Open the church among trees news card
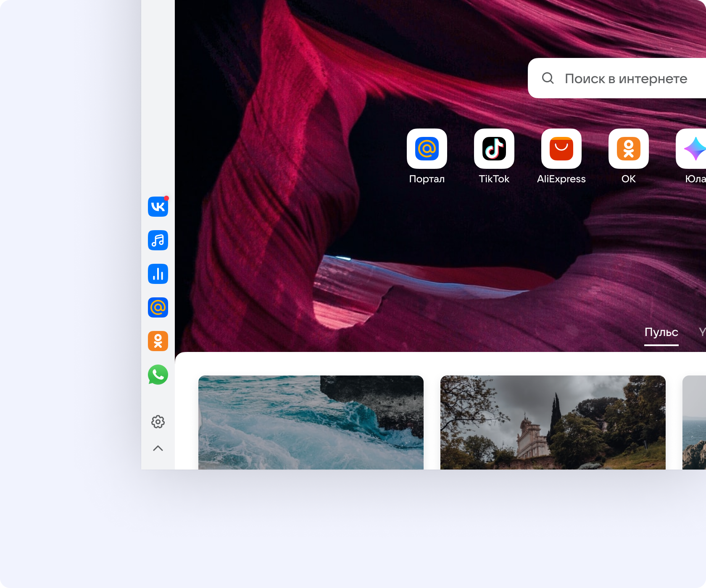The image size is (706, 588). pyautogui.click(x=553, y=423)
